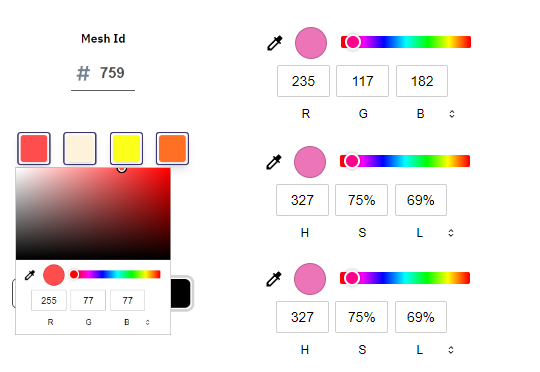Click the G value field showing 117

coord(362,81)
